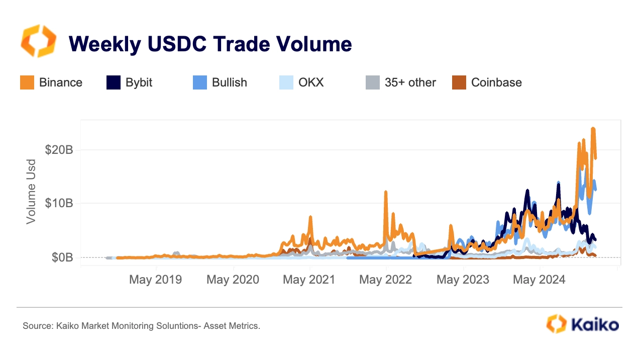Viewport: 644px width, 348px height.
Task: Click the Bybit dark navy legend swatch
Action: coord(114,82)
